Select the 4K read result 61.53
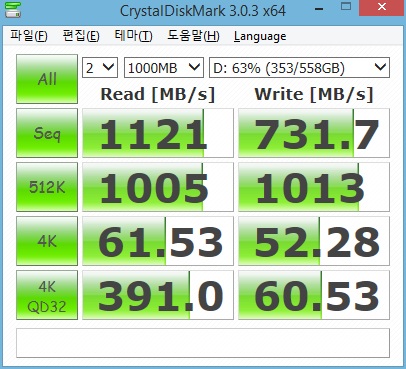The image size is (406, 369). tap(158, 241)
